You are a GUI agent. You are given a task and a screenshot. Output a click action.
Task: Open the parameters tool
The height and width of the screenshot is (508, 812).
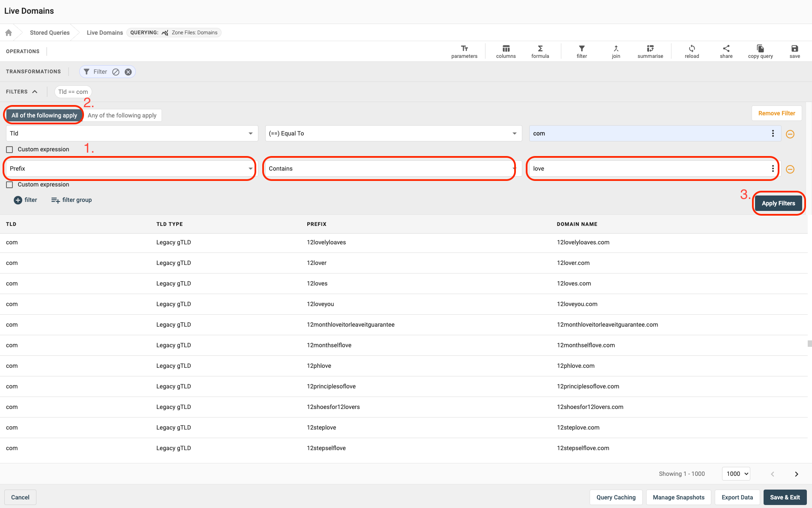(464, 51)
